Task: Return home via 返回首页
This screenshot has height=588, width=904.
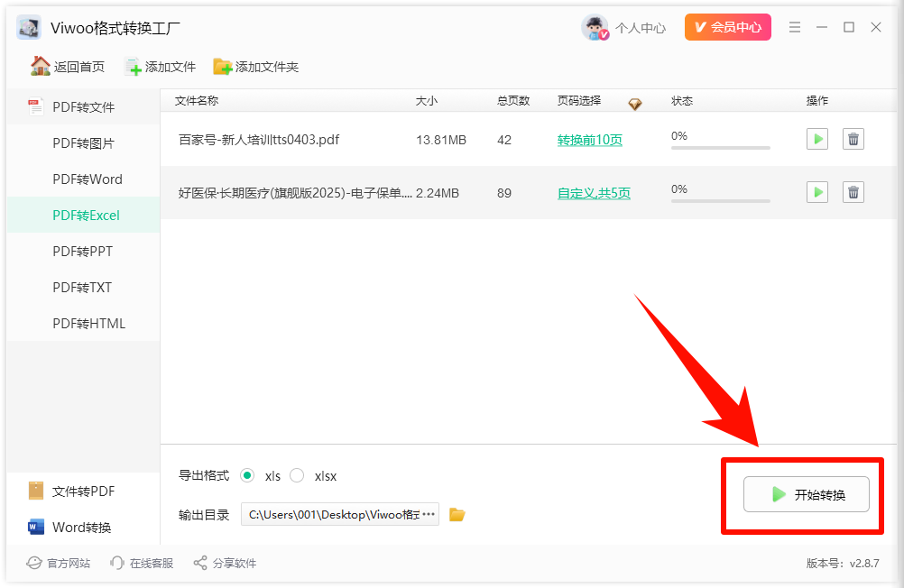Action: [x=68, y=67]
